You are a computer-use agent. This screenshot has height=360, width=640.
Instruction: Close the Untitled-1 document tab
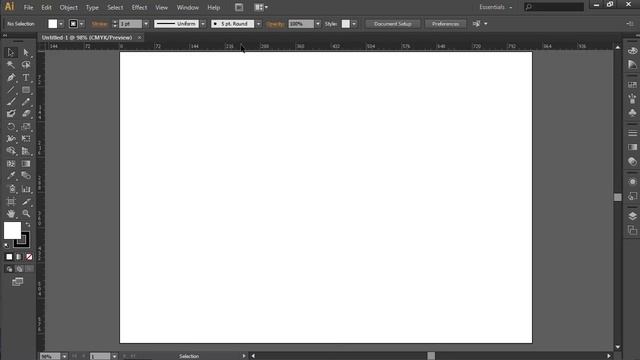[x=139, y=38]
